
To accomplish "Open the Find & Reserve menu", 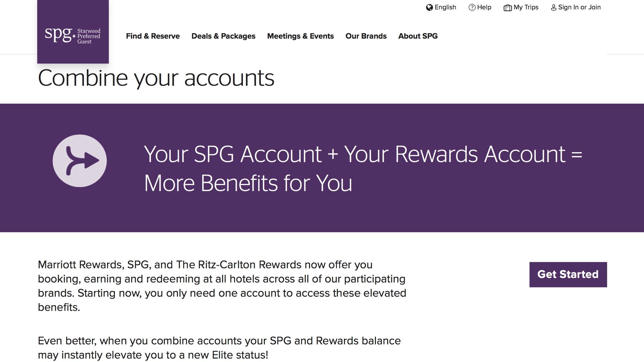I will pyautogui.click(x=153, y=36).
